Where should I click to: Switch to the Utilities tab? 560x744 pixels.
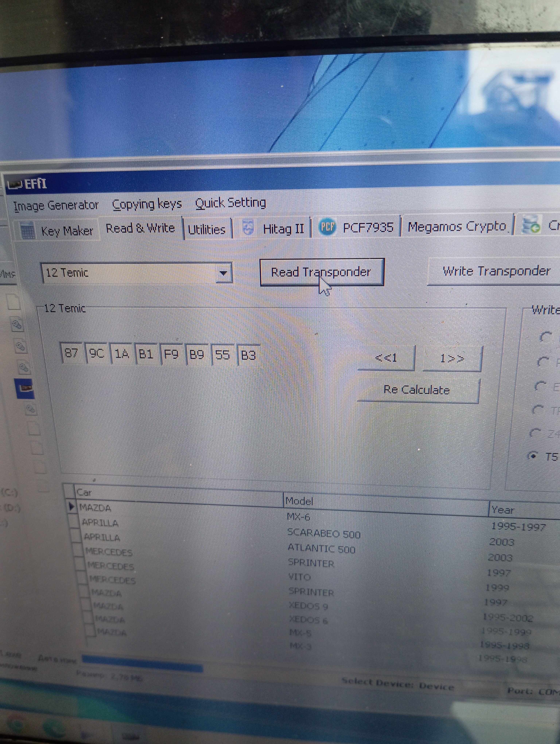pyautogui.click(x=206, y=230)
